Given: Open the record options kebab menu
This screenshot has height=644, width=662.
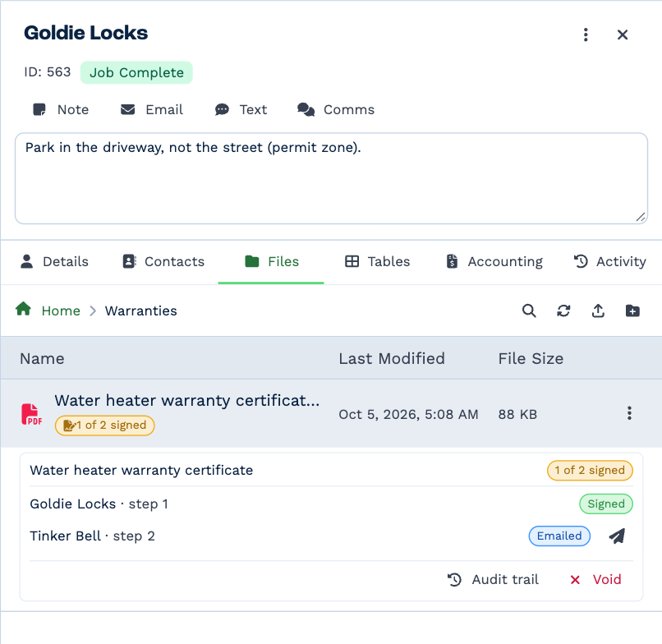Looking at the screenshot, I should (x=586, y=34).
